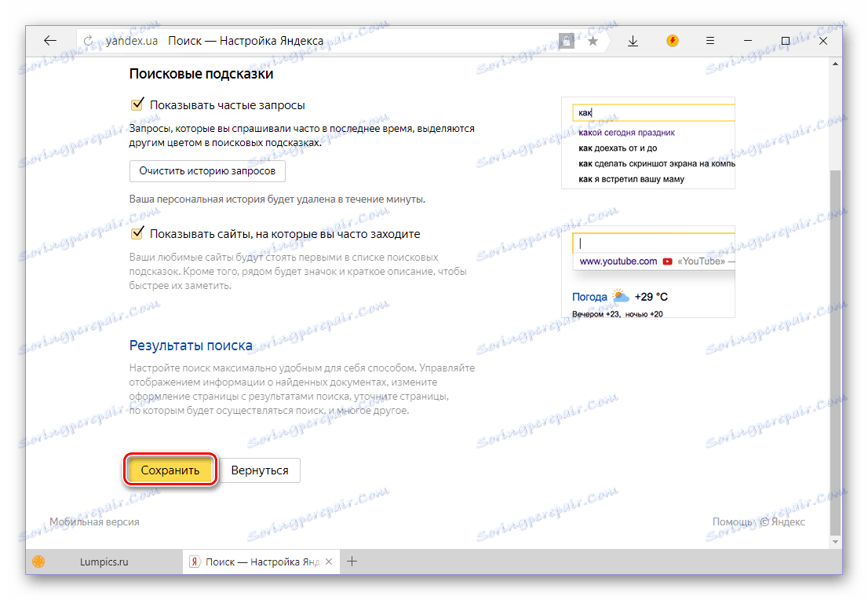Click the scrollbar up arrow
Screen dimensions: 868x600
(835, 64)
